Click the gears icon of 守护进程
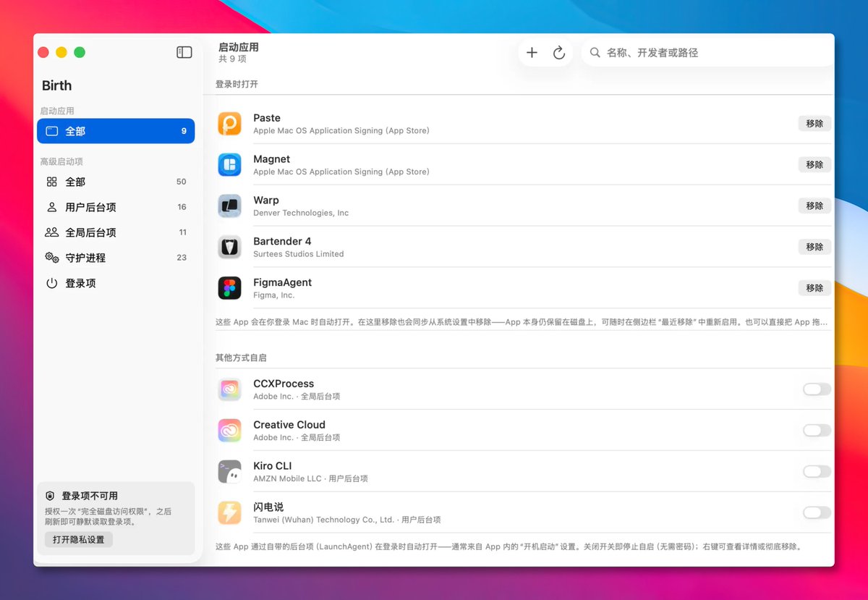Viewport: 868px width, 600px height. pos(51,258)
